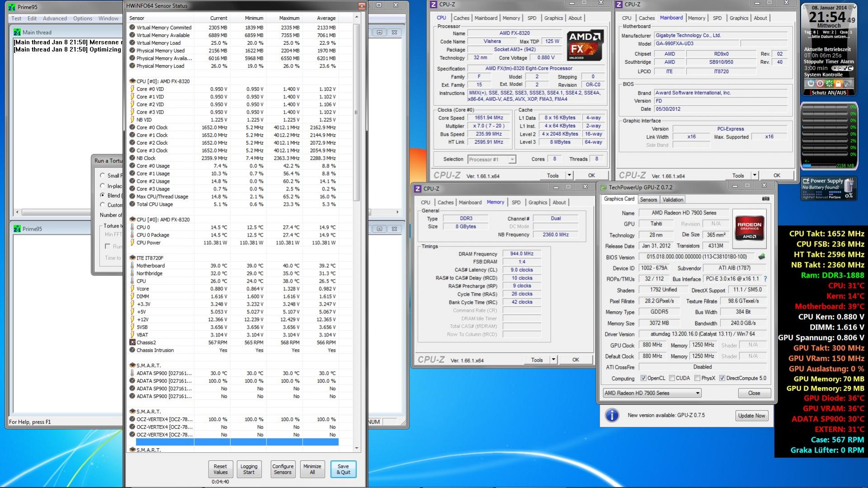Click the reset icon of the gadget timer
The width and height of the screenshot is (868, 488).
[849, 68]
